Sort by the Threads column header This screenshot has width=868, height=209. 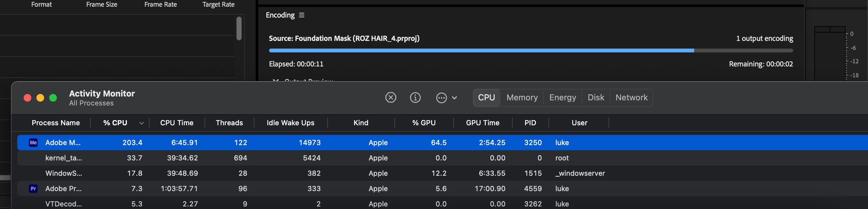pyautogui.click(x=229, y=123)
